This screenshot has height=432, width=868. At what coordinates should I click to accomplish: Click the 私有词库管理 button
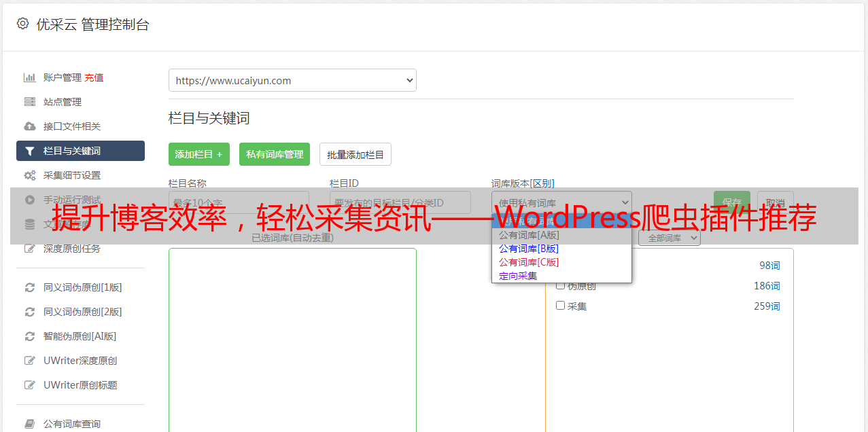[x=275, y=154]
